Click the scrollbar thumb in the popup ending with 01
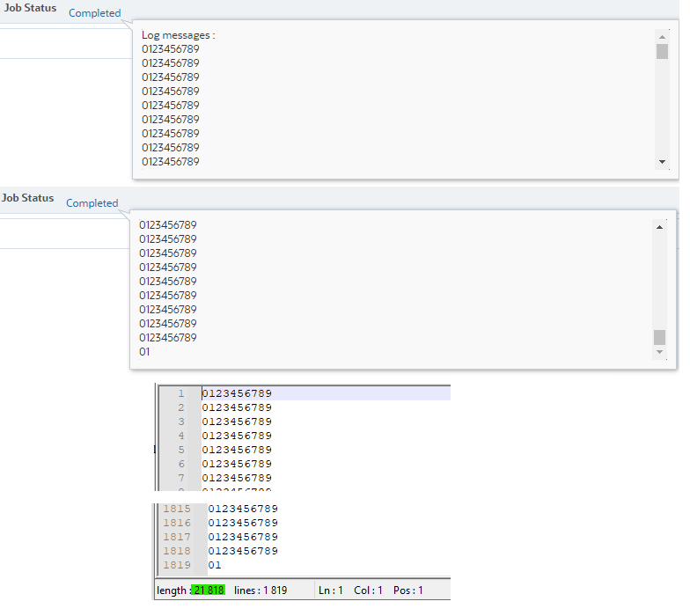Viewport: 690px width, 616px height. (659, 338)
